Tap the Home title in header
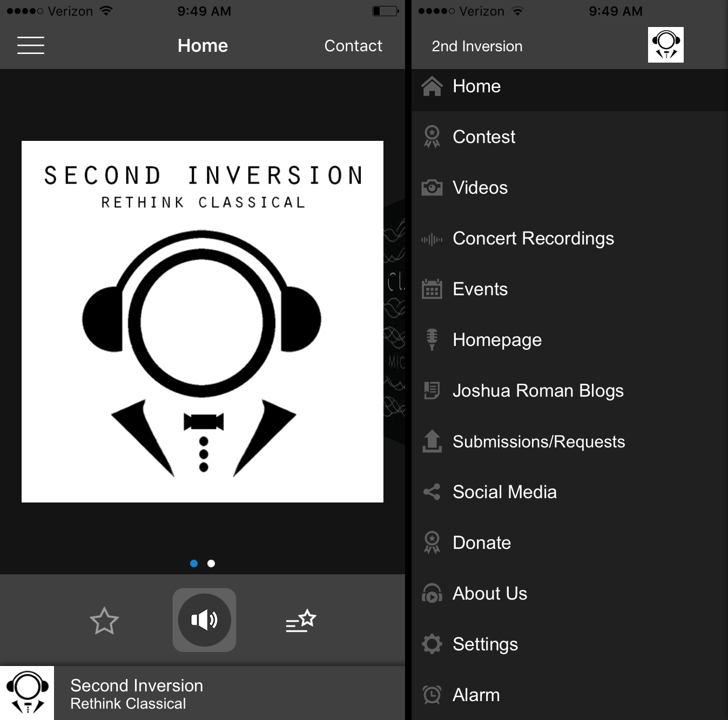The width and height of the screenshot is (728, 720). coord(203,46)
